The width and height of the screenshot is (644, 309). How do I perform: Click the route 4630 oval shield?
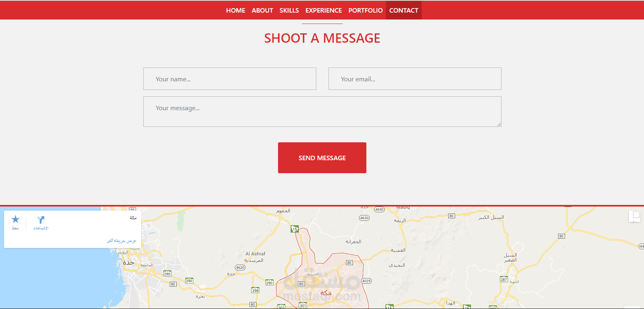[364, 218]
